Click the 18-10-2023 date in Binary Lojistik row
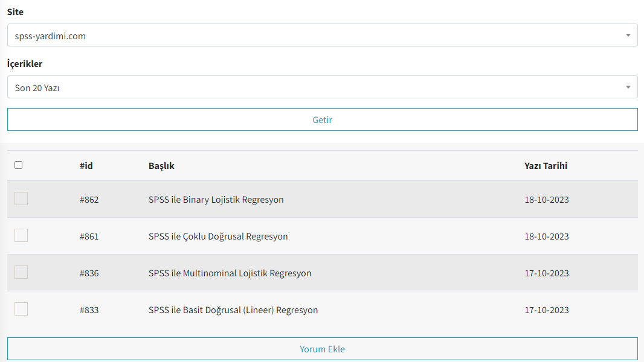 (547, 200)
